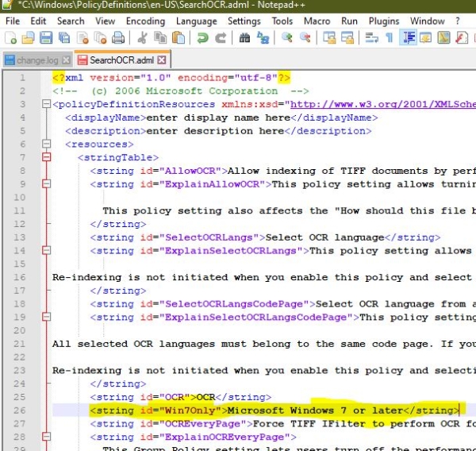Open the Macro menu
This screenshot has height=451, width=476.
(317, 21)
